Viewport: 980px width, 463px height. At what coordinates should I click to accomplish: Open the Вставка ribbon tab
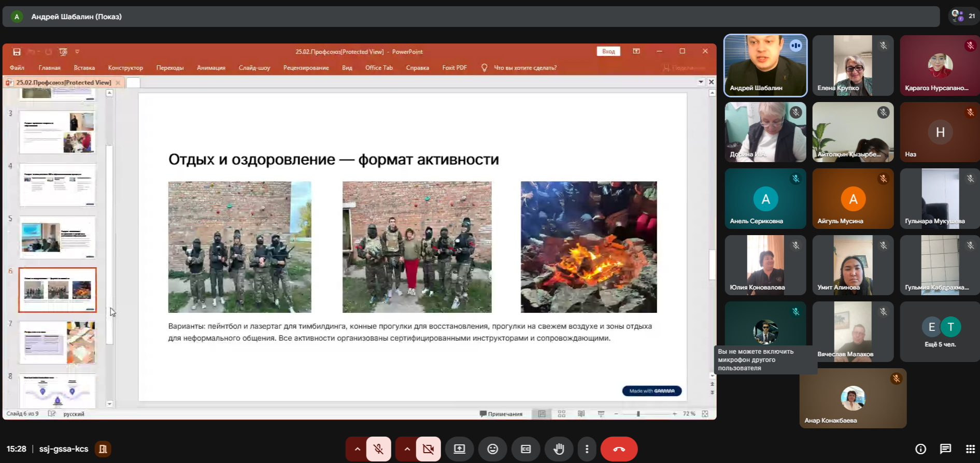[84, 68]
